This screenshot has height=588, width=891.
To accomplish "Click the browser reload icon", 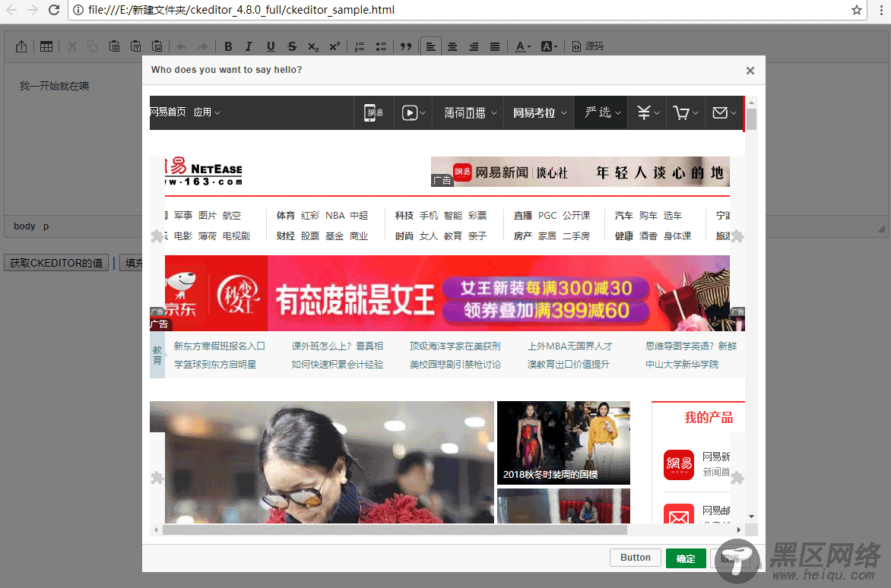I will coord(54,10).
